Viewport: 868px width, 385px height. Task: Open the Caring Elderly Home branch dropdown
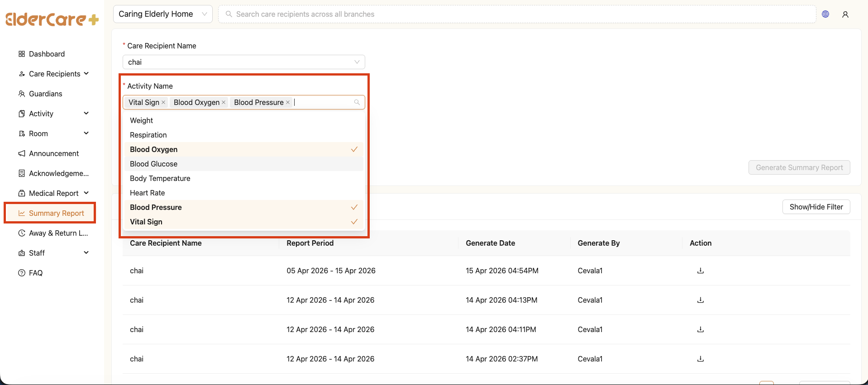pyautogui.click(x=162, y=14)
